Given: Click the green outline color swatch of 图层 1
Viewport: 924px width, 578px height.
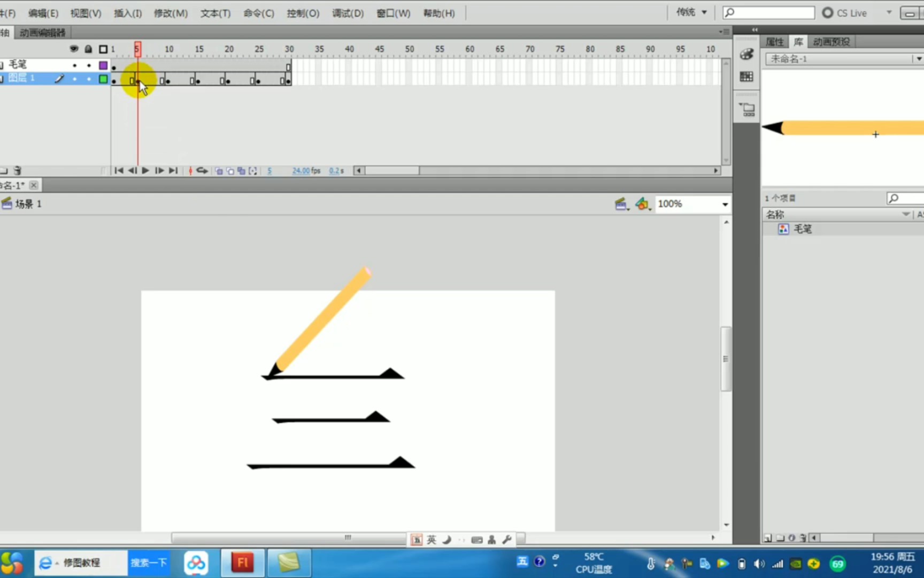Looking at the screenshot, I should point(103,78).
